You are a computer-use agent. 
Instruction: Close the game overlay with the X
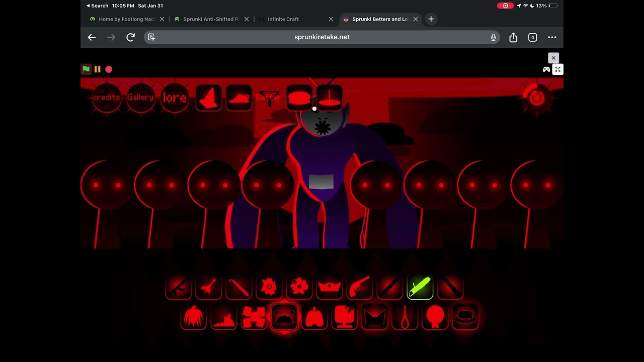coord(553,58)
